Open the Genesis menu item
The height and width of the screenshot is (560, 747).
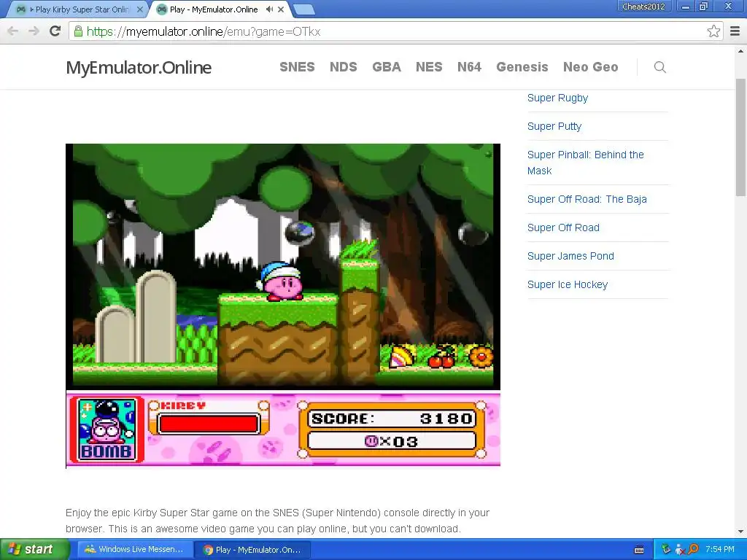coord(522,66)
